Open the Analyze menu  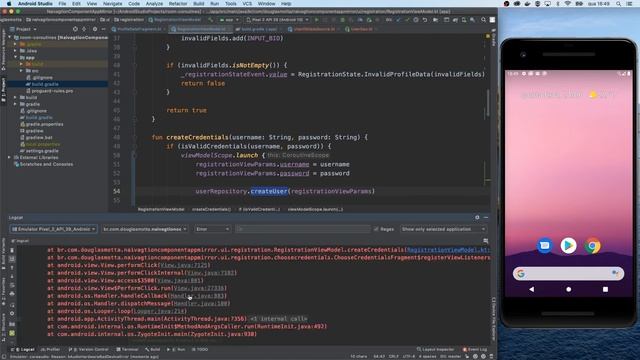154,4
